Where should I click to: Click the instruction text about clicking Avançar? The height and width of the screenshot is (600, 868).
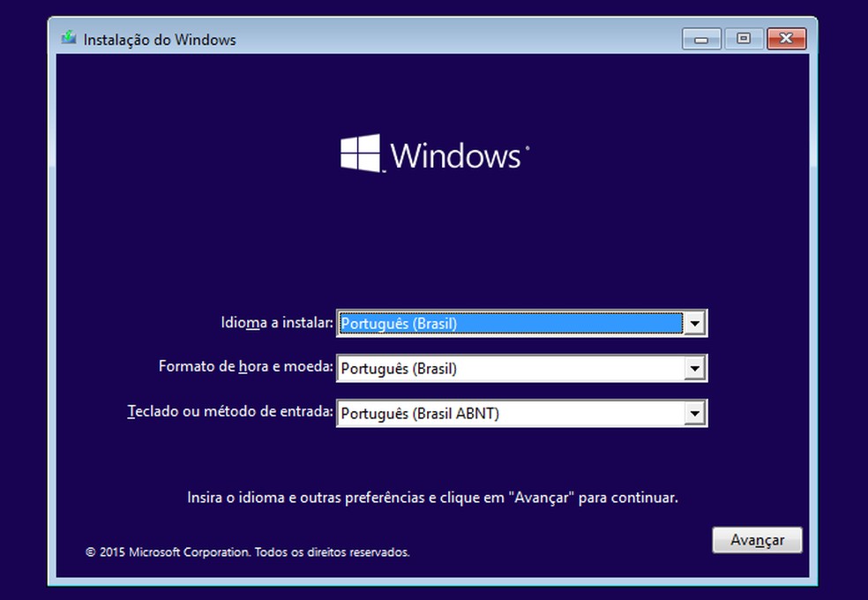(x=433, y=497)
